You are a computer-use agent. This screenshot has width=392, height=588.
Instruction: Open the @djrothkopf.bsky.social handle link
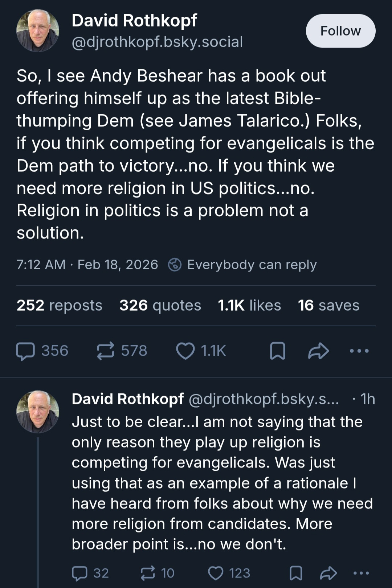pos(157,42)
